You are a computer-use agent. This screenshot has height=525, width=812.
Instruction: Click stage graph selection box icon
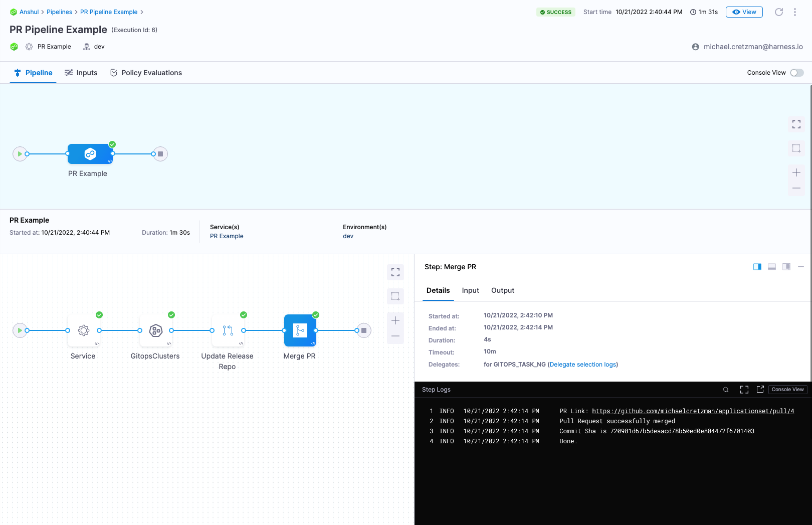(796, 148)
